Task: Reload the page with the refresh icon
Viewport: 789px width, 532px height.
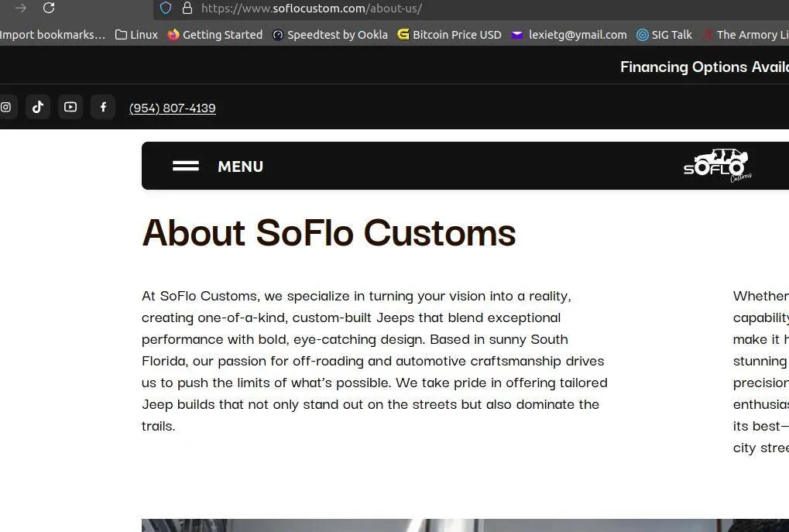Action: [49, 8]
